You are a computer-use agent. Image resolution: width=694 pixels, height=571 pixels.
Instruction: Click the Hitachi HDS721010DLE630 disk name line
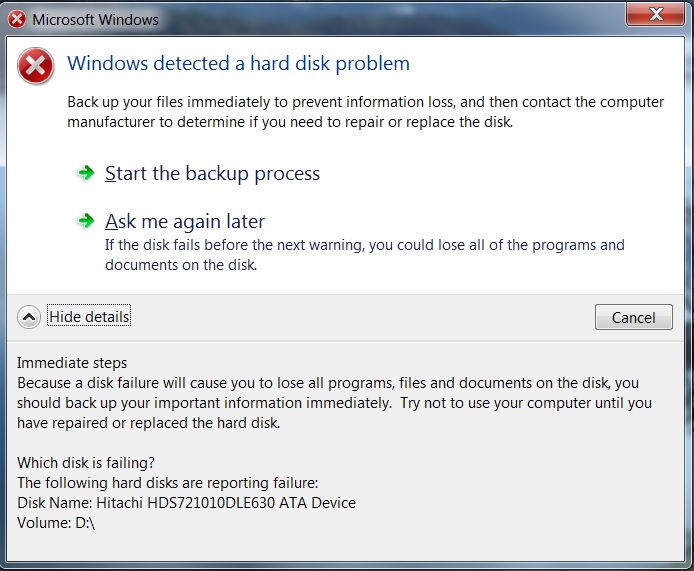(186, 503)
